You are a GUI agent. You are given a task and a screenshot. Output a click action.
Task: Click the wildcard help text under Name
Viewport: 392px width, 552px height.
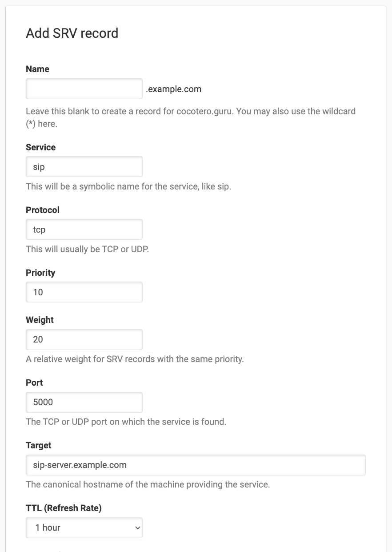(x=190, y=111)
